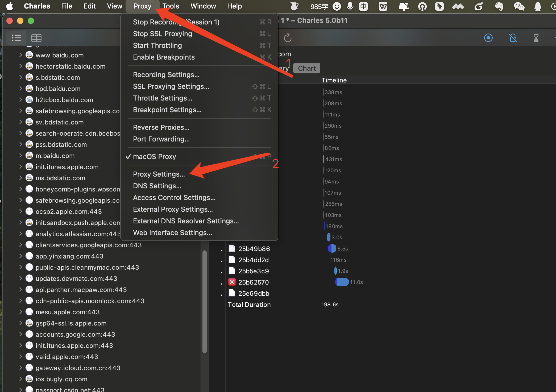Screen dimensions: 556x392
Task: Click the file icon for 25b4dd2d
Action: click(x=232, y=260)
